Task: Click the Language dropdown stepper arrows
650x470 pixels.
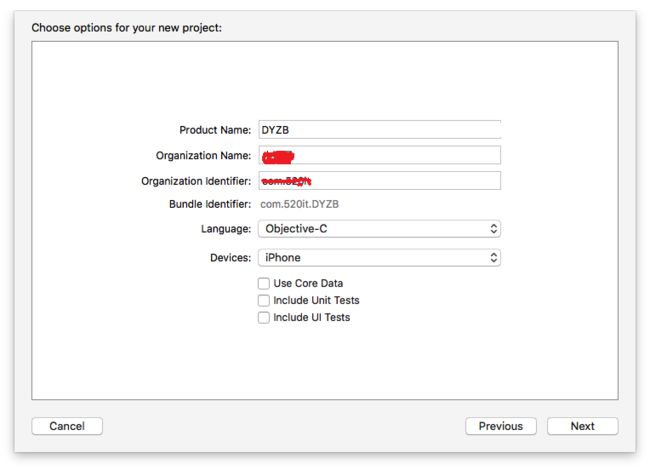Action: point(493,229)
